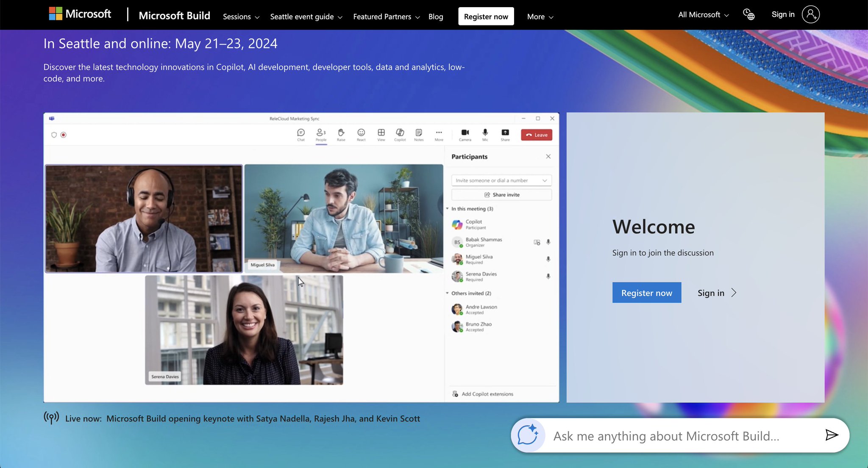Click the Share screen icon
The height and width of the screenshot is (468, 868).
tap(505, 135)
